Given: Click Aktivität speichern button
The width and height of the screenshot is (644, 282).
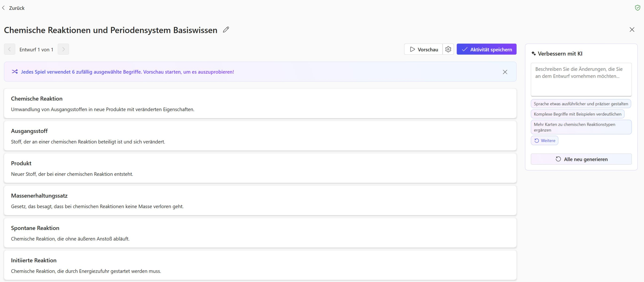Looking at the screenshot, I should click(486, 49).
